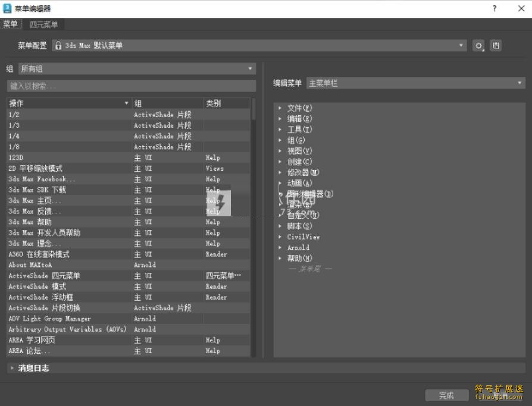The height and width of the screenshot is (406, 532).
Task: Select the 3ds Max 开发人员帮助 action
Action: pyautogui.click(x=129, y=233)
